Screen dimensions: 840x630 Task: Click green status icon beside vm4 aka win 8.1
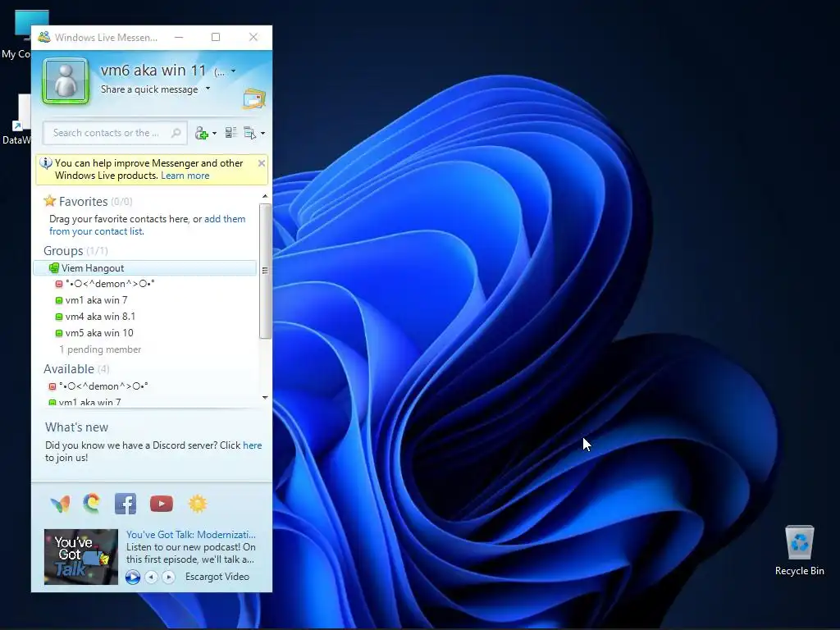coord(59,317)
